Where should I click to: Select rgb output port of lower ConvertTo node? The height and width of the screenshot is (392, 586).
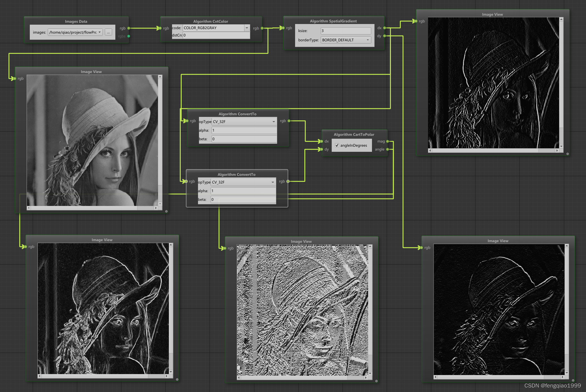[288, 181]
